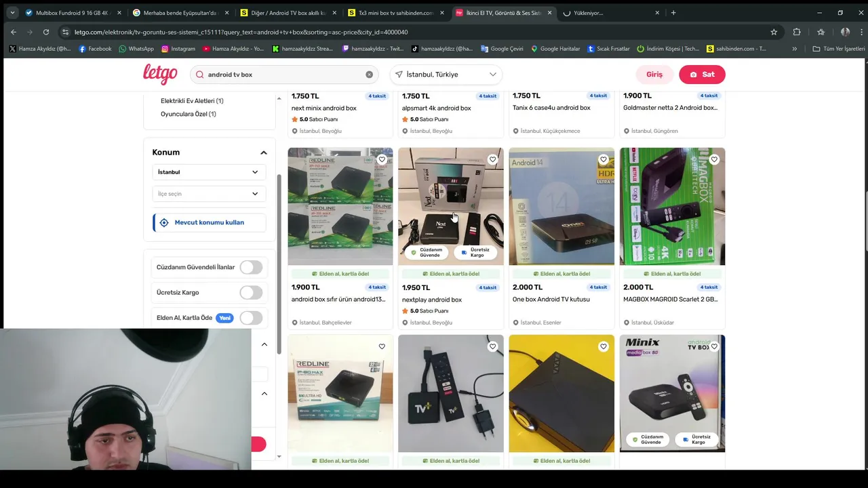Click the Giriş login button

654,75
